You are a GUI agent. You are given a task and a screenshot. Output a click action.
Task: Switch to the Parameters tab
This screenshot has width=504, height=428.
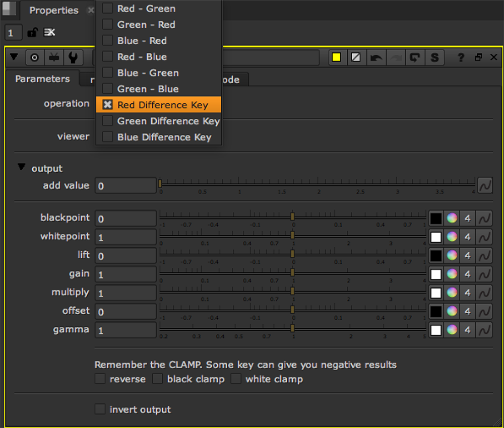42,79
